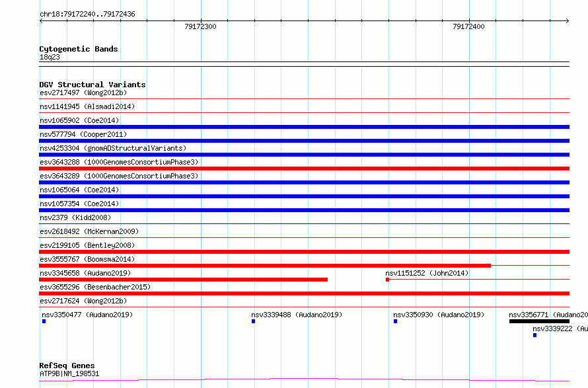Screen dimensions: 588x388
Task: Click the red bar under nsv3345658
Action: [184, 280]
